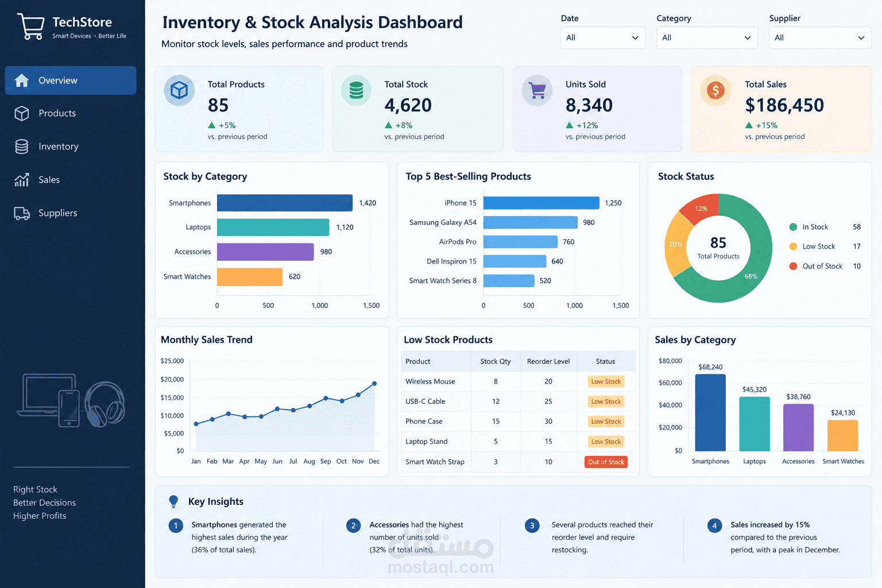882x588 pixels.
Task: Open the Date filter dropdown
Action: tap(603, 38)
